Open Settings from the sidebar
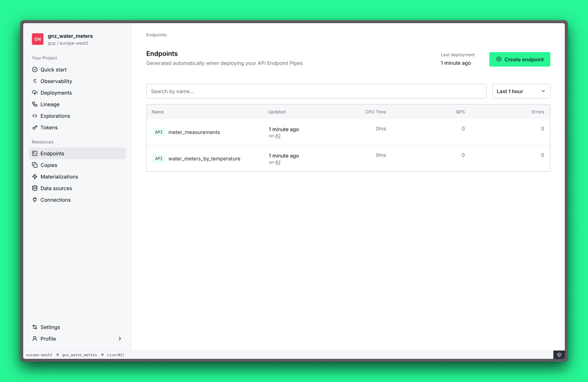 [x=50, y=327]
